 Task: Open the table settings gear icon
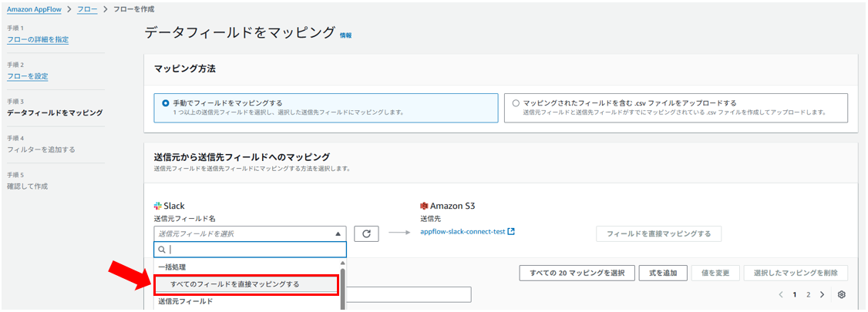(x=842, y=294)
